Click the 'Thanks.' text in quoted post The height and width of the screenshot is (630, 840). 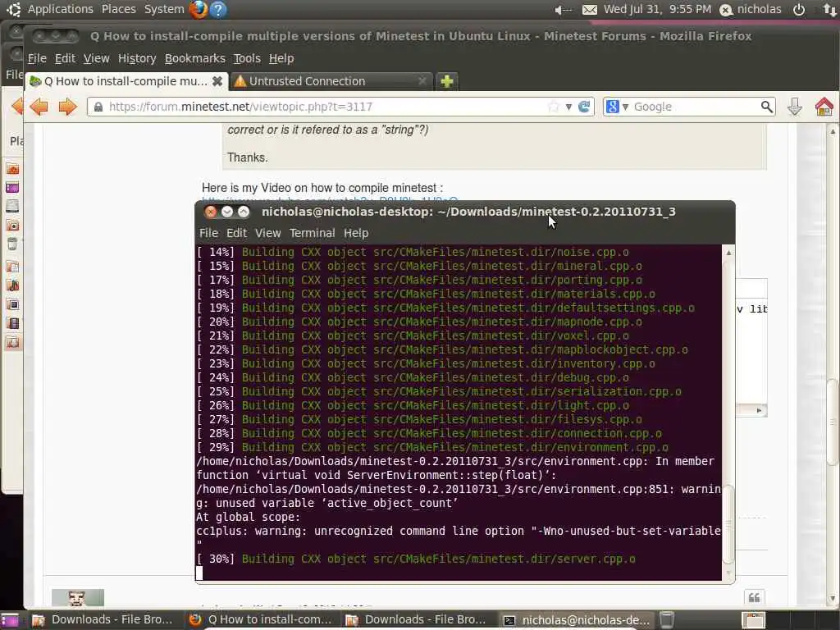247,157
